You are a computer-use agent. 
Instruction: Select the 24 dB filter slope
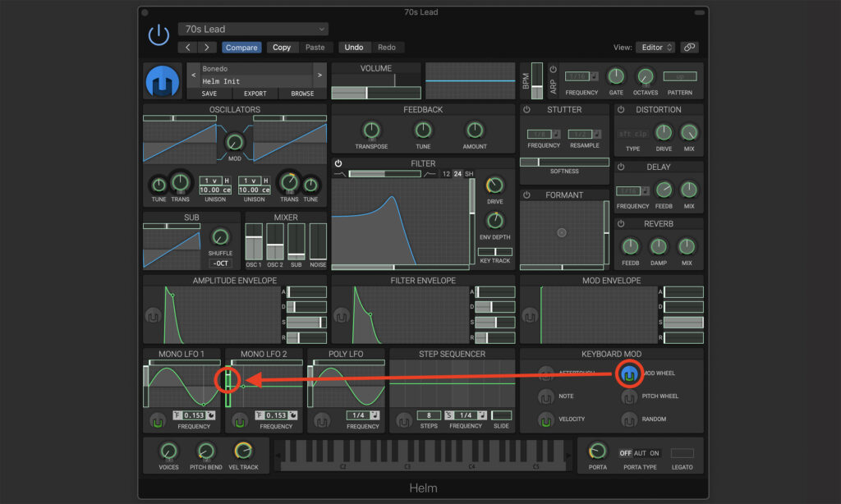(x=457, y=174)
